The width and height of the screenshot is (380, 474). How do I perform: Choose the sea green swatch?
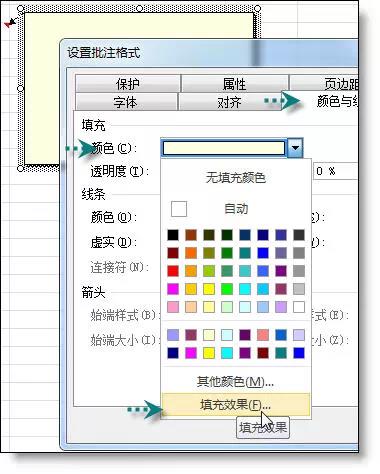(227, 271)
